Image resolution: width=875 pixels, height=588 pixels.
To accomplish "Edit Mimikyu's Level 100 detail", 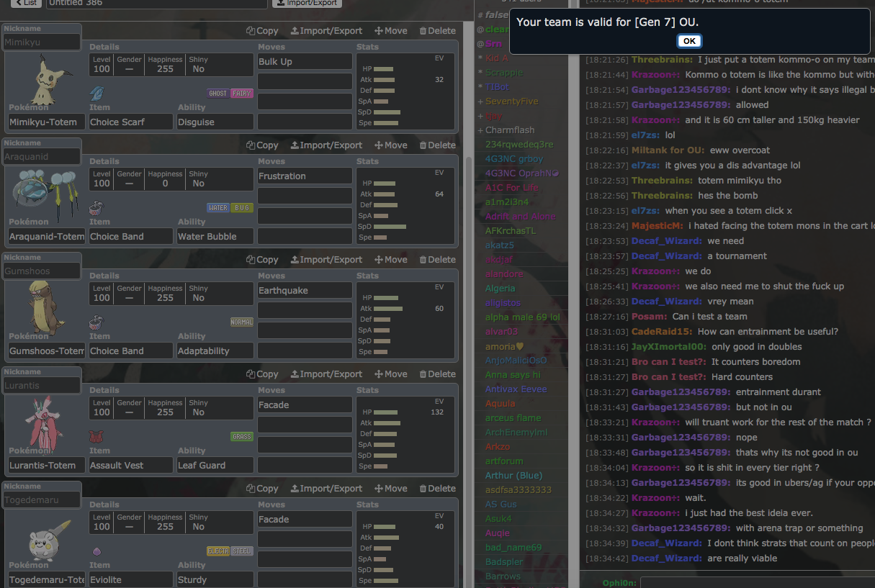I will [102, 65].
